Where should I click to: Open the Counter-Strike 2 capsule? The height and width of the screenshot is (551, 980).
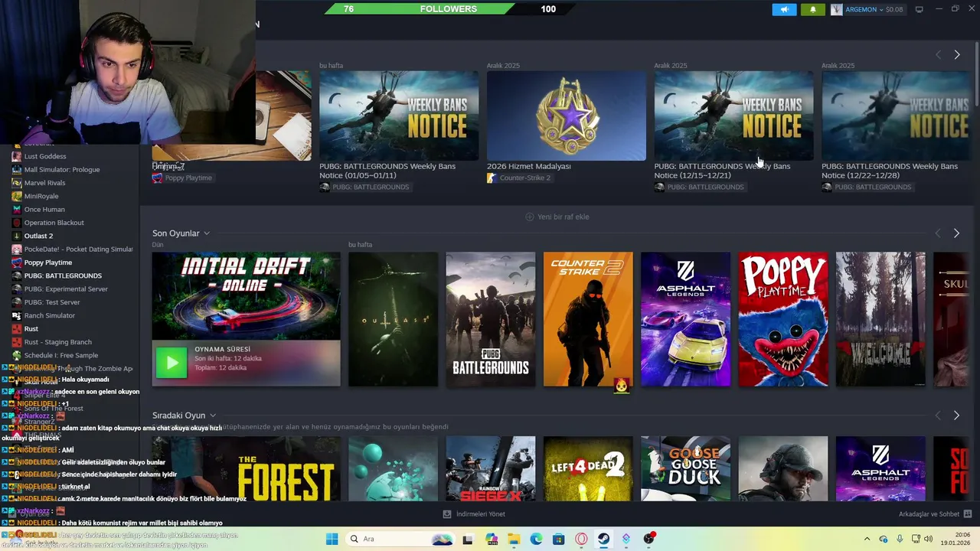(588, 319)
